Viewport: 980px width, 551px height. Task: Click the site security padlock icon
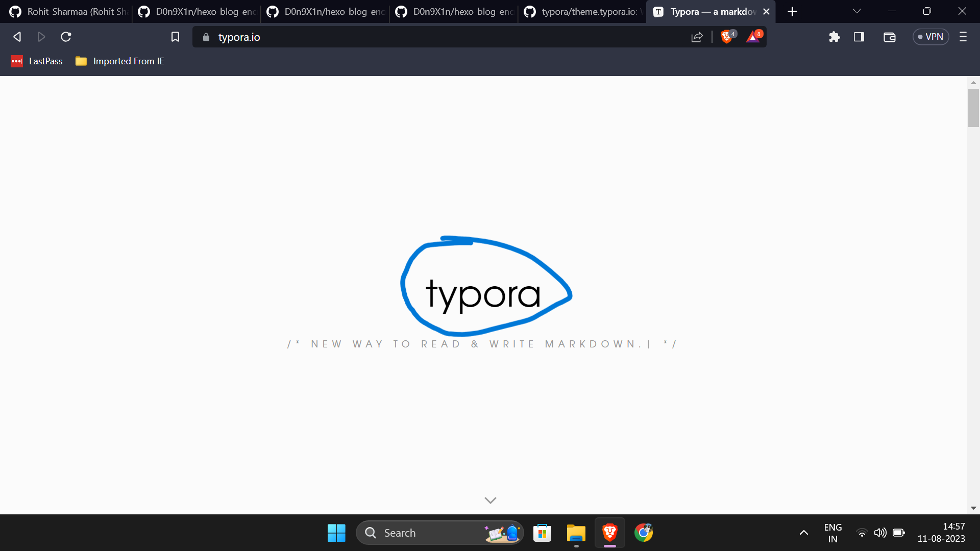pos(206,37)
